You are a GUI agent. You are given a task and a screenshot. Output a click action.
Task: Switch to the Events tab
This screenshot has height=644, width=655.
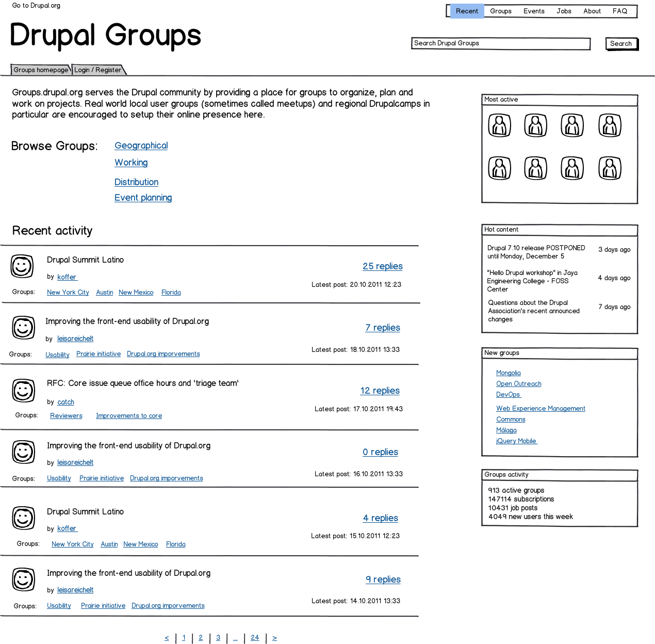pyautogui.click(x=534, y=11)
